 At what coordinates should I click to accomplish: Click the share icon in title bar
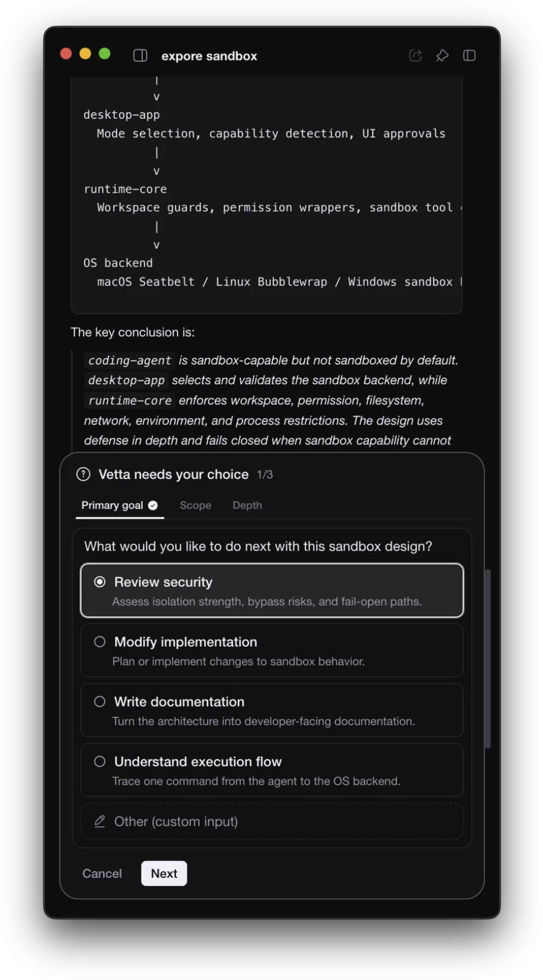[x=415, y=55]
